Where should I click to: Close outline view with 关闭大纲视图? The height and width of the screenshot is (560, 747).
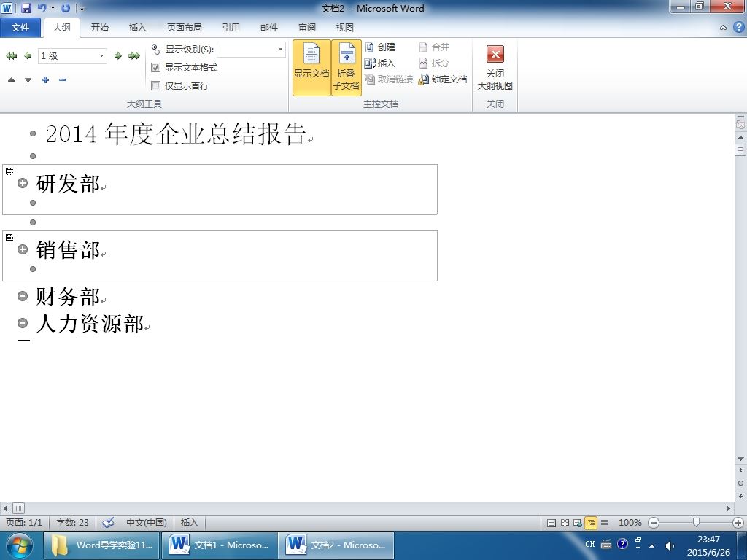coord(495,68)
